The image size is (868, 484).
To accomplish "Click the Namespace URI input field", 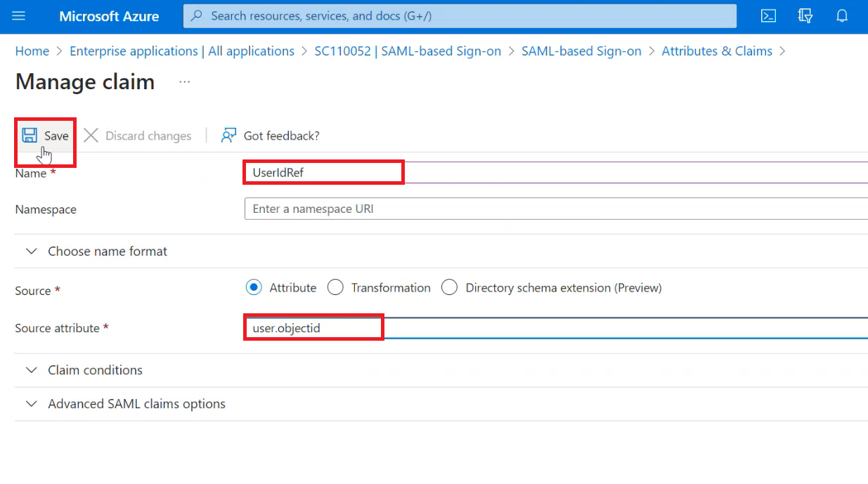I will (x=555, y=209).
